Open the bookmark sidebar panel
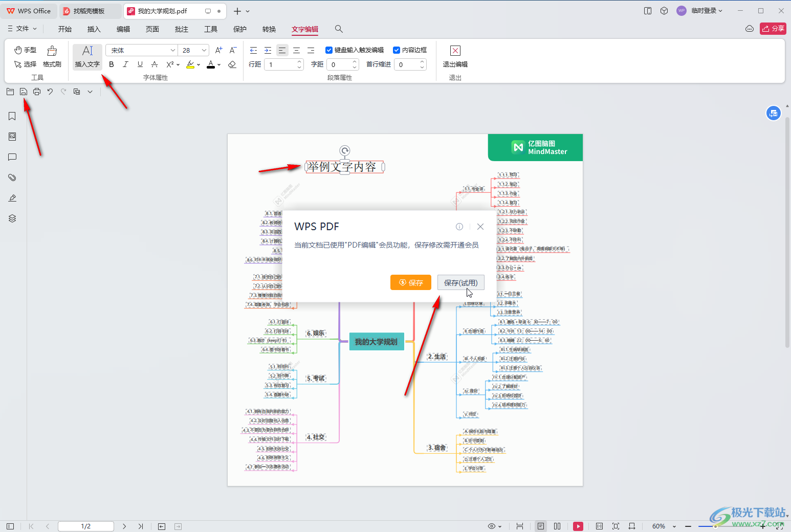The width and height of the screenshot is (791, 532). 12,116
